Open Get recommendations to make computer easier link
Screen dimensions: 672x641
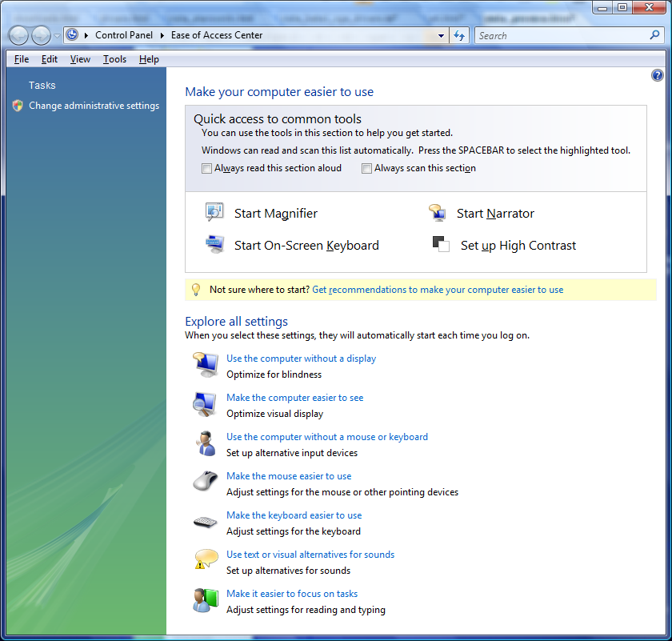pos(438,290)
